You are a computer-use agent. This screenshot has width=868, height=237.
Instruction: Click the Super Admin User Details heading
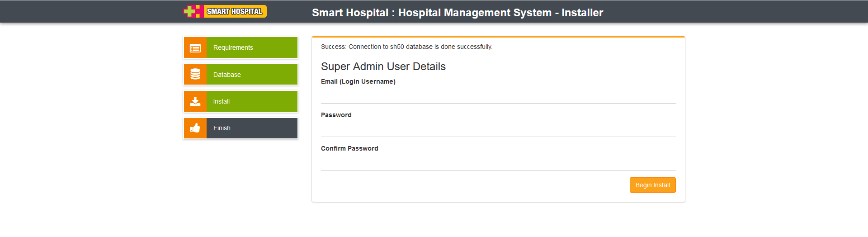click(x=383, y=66)
